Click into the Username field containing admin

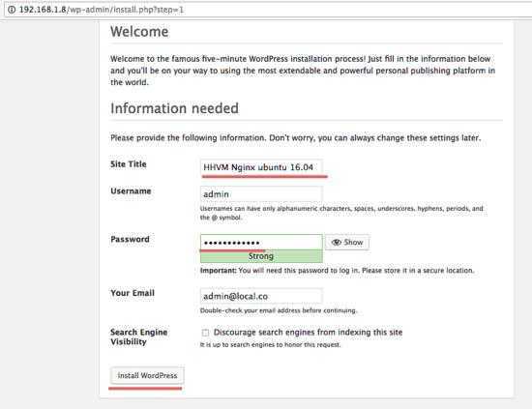pos(261,194)
